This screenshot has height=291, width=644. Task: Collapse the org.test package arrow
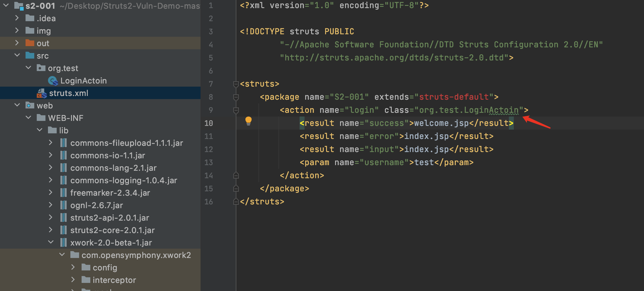(28, 68)
